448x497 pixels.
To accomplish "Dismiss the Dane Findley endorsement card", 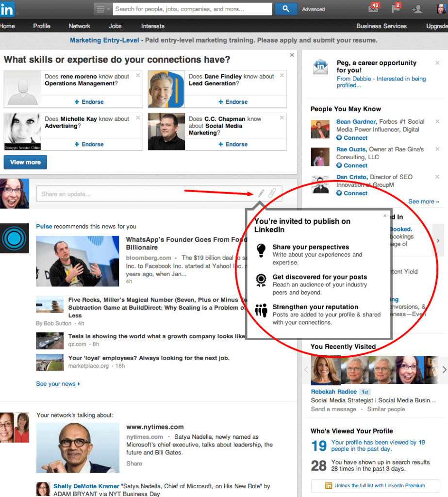I will tap(282, 75).
